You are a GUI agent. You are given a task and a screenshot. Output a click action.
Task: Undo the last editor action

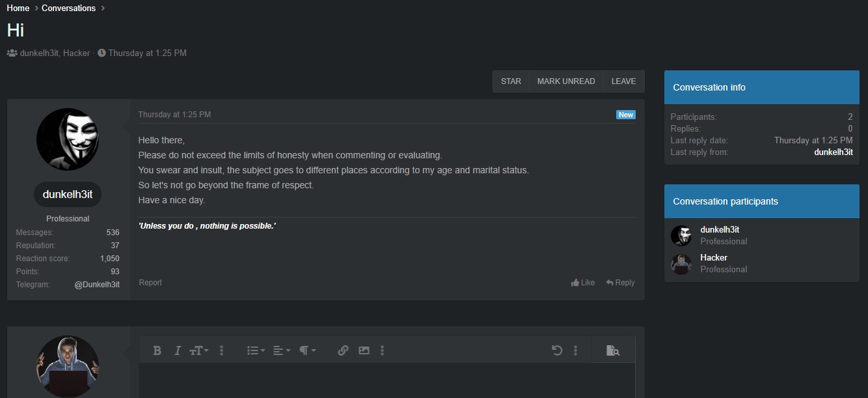coord(556,350)
